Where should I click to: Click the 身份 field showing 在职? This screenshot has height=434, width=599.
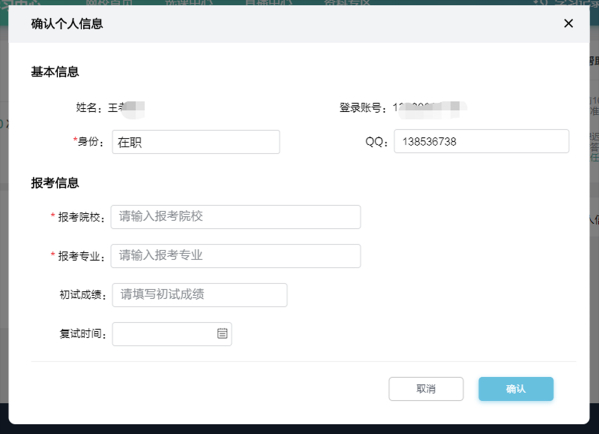coord(196,142)
